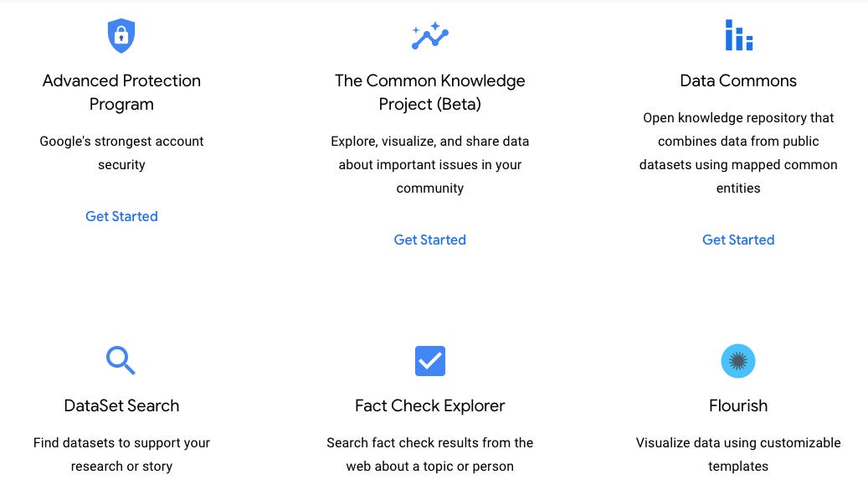Select the Data Commons heading

click(x=738, y=80)
